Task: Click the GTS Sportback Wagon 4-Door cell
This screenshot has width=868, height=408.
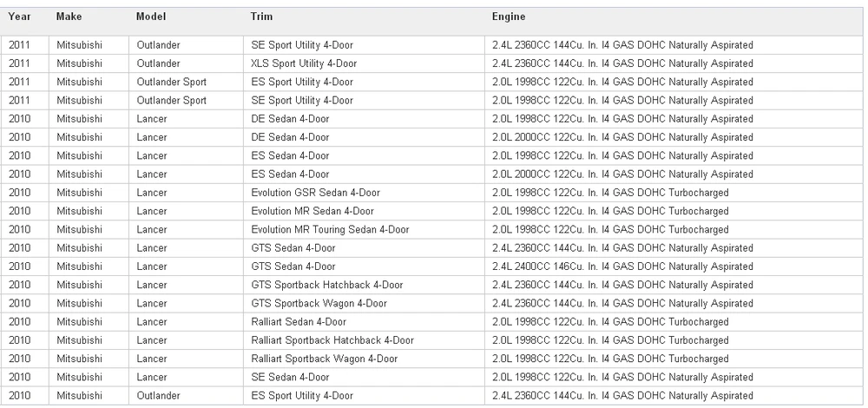Action: click(364, 303)
